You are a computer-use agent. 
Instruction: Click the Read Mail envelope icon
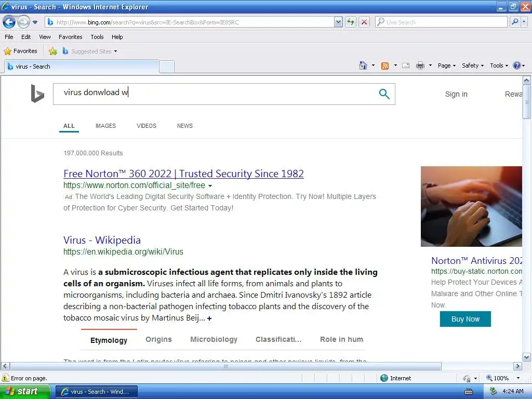click(406, 65)
